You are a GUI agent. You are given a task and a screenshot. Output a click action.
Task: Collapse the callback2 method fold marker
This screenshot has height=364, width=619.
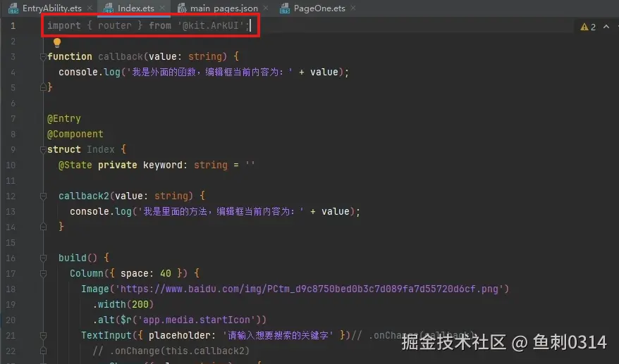click(x=43, y=196)
